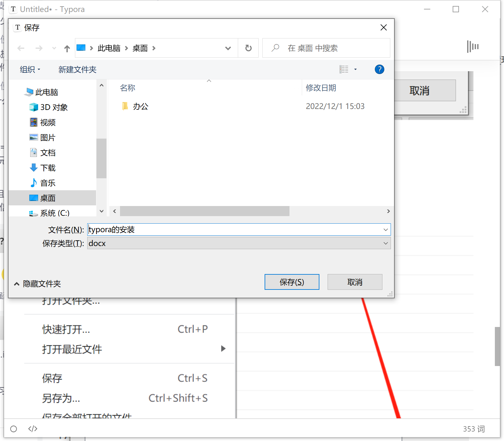Click the navigation tree scrollbar thumb
504x441 pixels.
pos(101,158)
